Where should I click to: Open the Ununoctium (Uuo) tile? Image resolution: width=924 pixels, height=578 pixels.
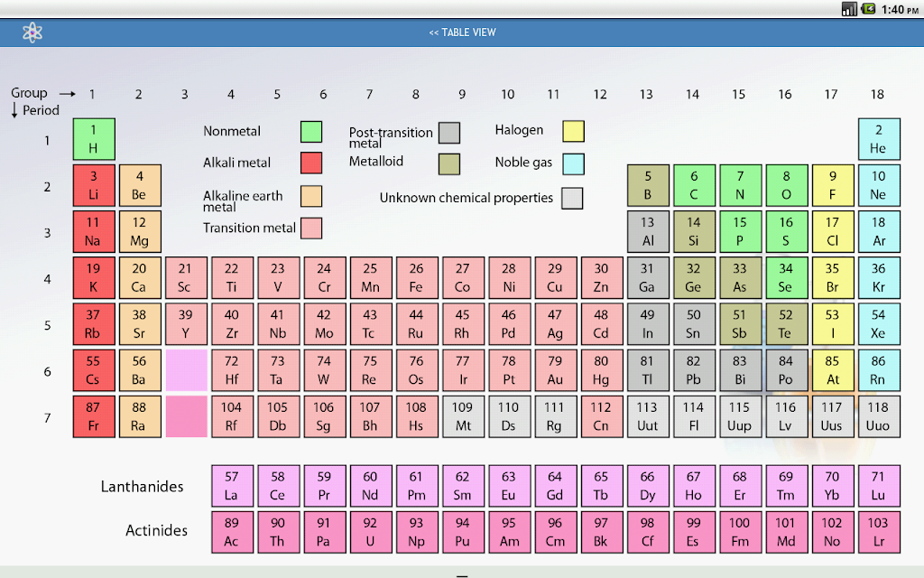coord(879,416)
